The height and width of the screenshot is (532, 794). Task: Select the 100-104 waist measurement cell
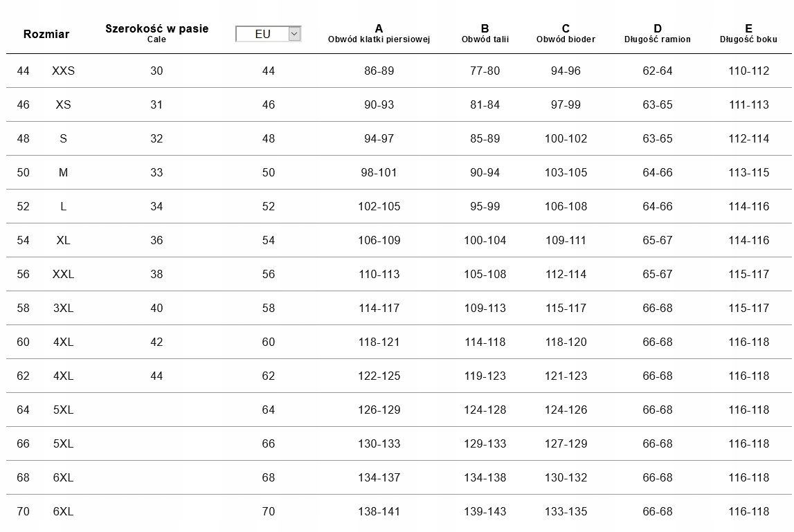[485, 240]
